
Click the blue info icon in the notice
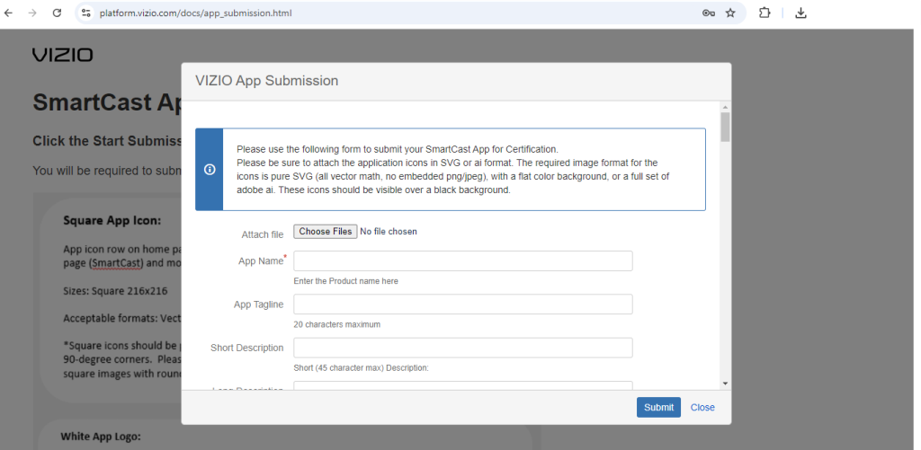click(210, 169)
